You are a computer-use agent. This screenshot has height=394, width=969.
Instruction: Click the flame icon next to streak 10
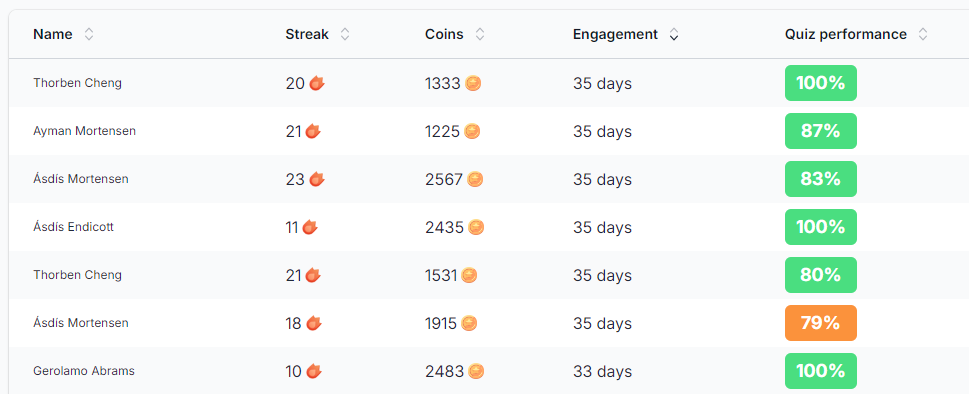[314, 371]
